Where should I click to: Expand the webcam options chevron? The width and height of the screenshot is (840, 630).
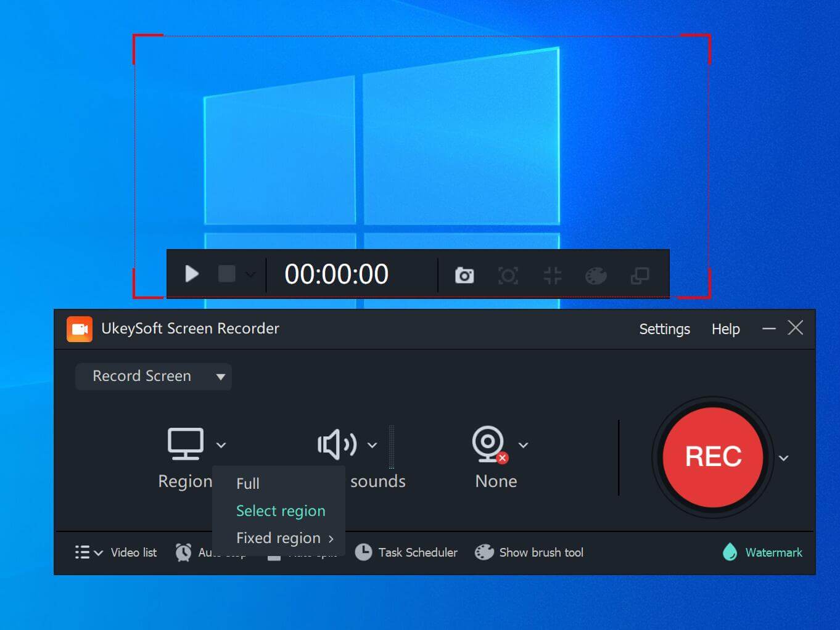[523, 445]
